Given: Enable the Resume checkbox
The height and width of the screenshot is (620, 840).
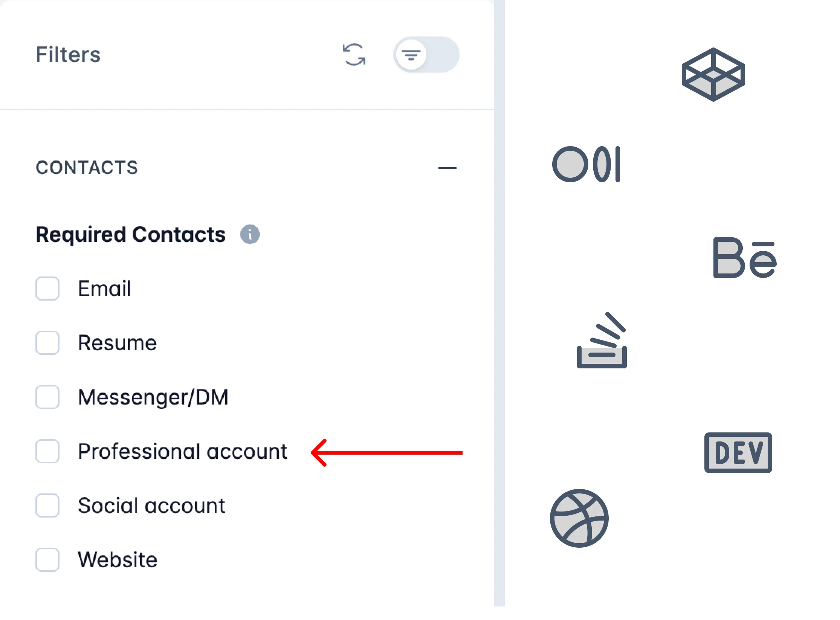Looking at the screenshot, I should point(47,343).
